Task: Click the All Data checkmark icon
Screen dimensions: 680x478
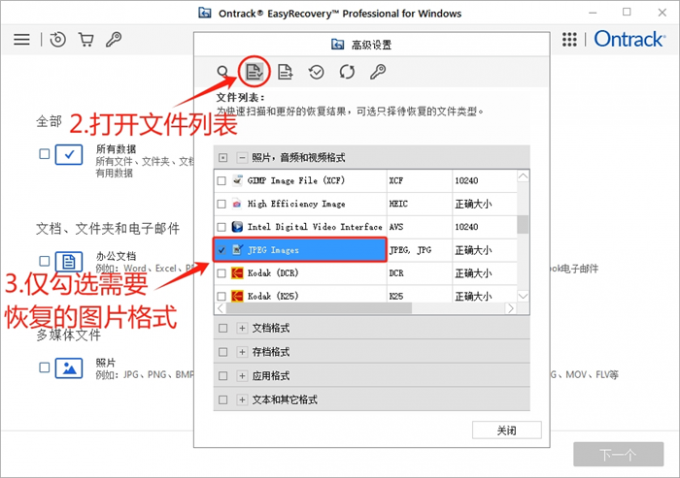Action: pos(69,154)
